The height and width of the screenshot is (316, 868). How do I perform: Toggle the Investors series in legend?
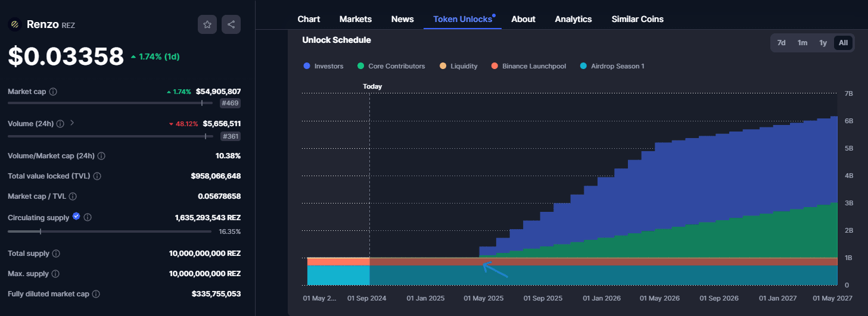click(323, 66)
